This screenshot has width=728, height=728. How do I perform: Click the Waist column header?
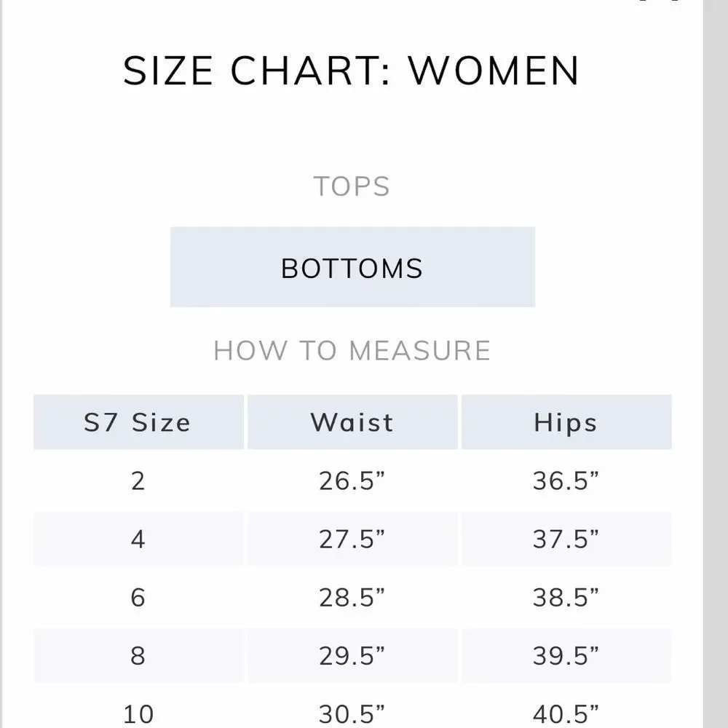pos(352,422)
